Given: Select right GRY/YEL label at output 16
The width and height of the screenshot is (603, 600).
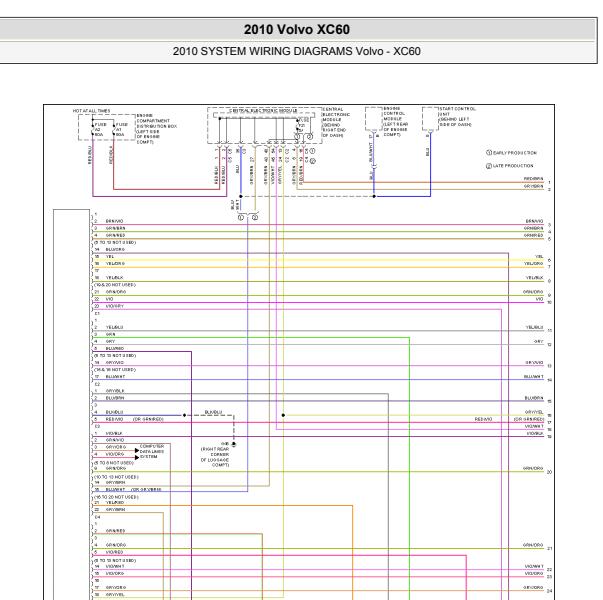Looking at the screenshot, I should (x=534, y=412).
